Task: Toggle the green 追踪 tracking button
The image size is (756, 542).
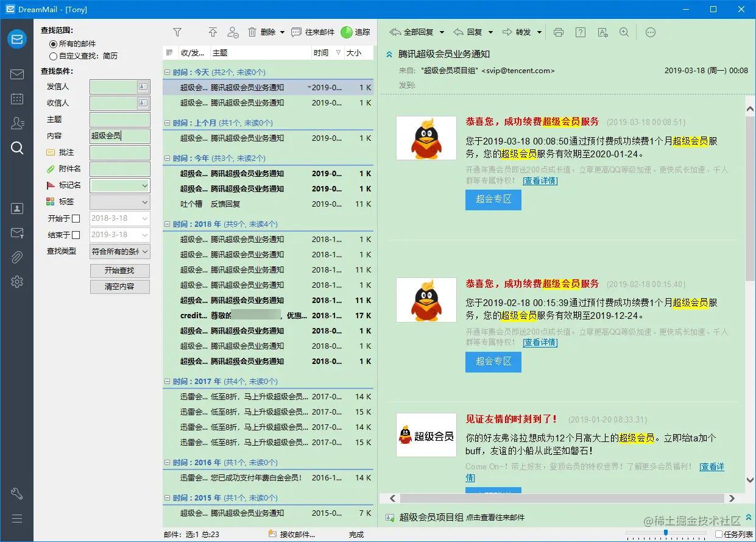Action: pos(355,32)
